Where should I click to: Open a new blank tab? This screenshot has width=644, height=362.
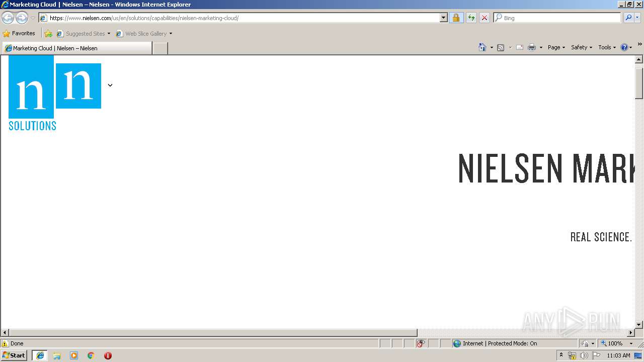[x=160, y=48]
